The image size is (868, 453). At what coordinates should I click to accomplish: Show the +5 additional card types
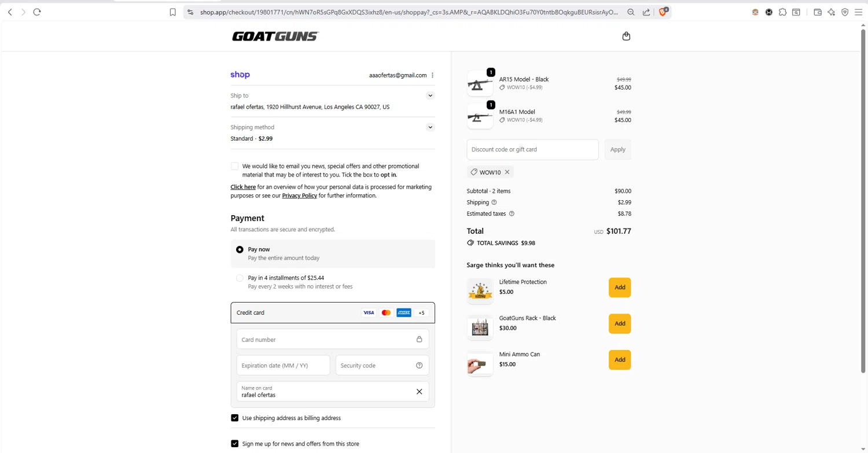[x=421, y=313]
